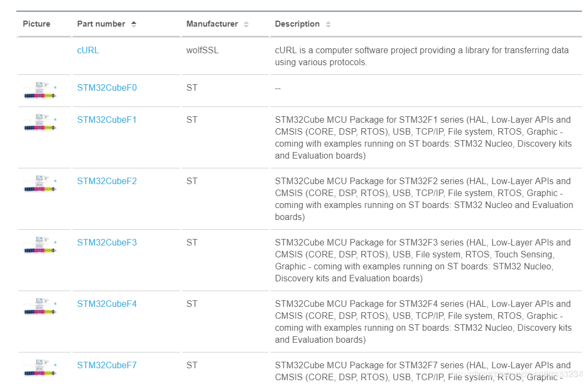Screen dimensions: 588x384
Task: Click the STM32F3 series package description
Action: pos(423,261)
